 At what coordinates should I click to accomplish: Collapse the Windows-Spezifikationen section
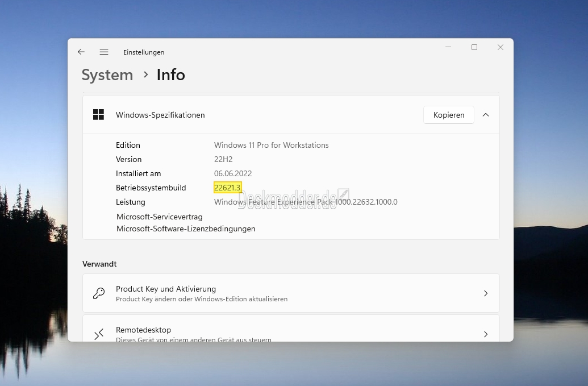click(486, 115)
